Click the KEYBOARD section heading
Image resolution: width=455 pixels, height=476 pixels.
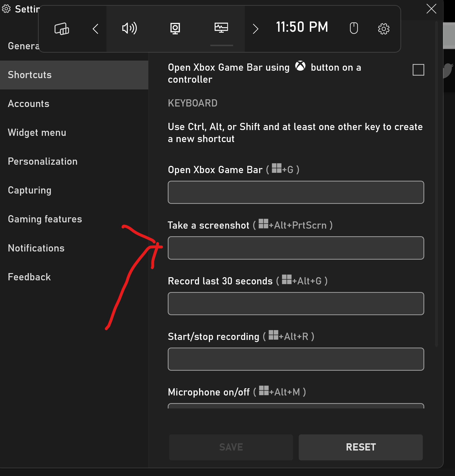tap(193, 103)
